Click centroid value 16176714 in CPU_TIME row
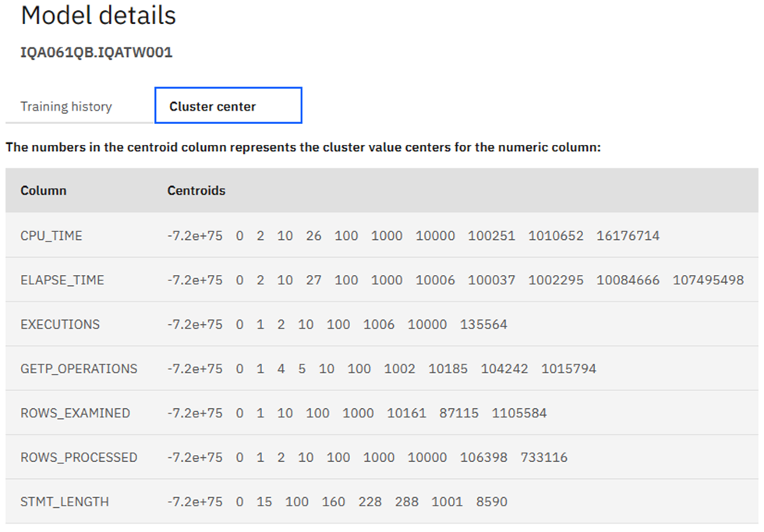The image size is (764, 532). 628,235
